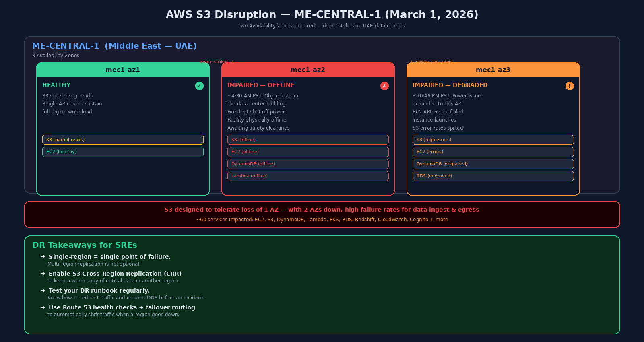The height and width of the screenshot is (342, 644).
Task: Click the S3 still serving reads line
Action: click(x=67, y=96)
